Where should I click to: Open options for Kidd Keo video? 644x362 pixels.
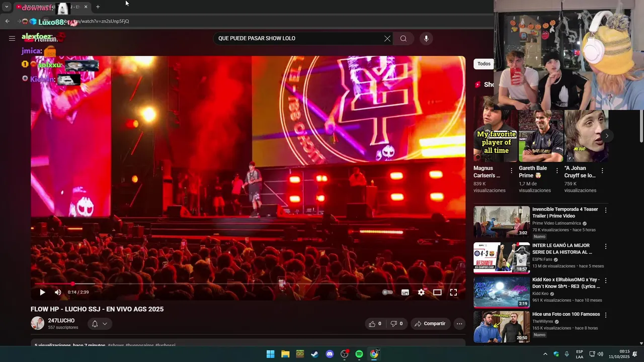(x=606, y=281)
